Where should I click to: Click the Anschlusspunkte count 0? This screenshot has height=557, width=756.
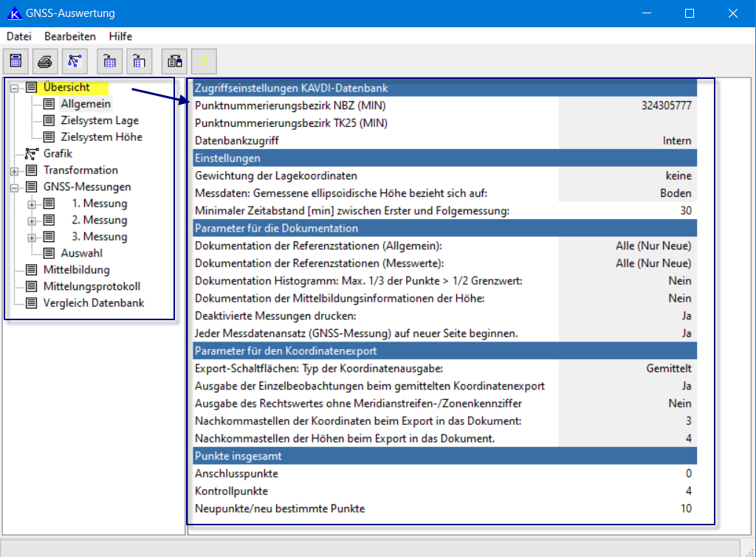coord(689,474)
